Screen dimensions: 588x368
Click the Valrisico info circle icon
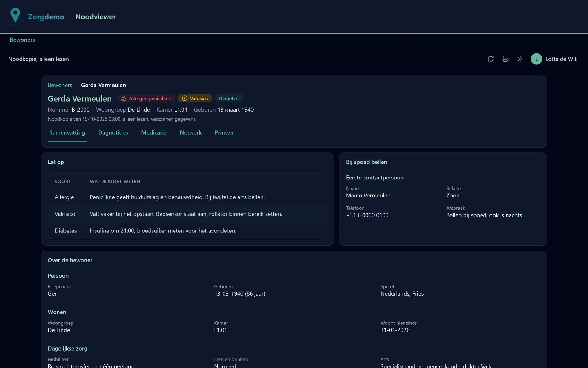[184, 98]
